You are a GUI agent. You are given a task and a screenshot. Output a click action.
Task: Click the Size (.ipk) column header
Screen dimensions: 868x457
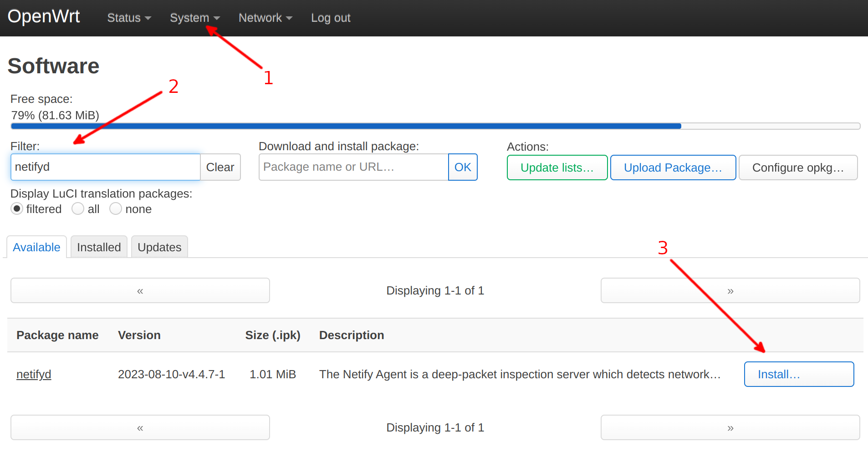273,335
